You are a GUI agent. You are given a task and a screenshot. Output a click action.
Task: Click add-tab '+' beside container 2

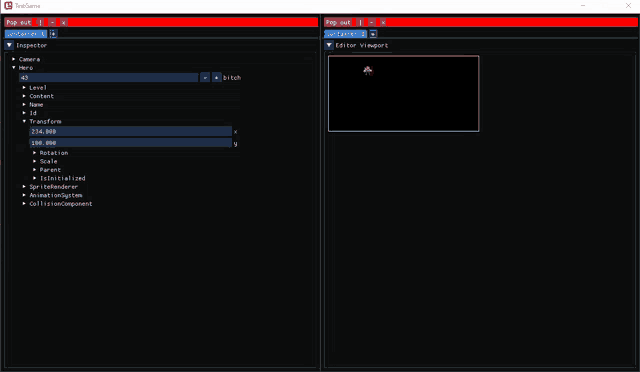coord(373,34)
